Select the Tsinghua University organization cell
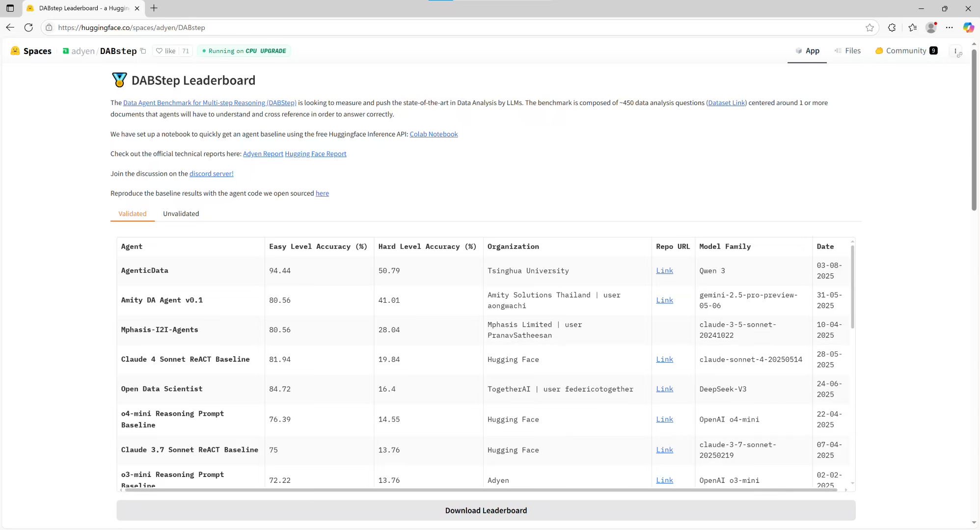 tap(567, 270)
